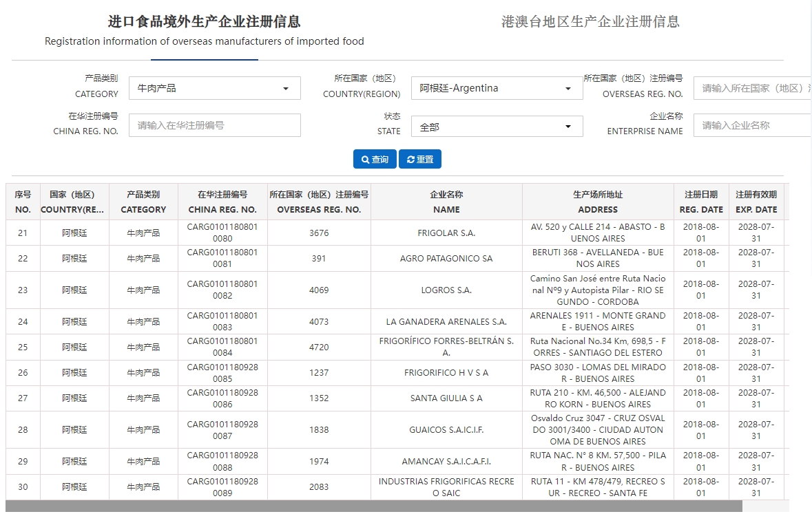Click the EXP. DATE column header
The width and height of the screenshot is (812, 514).
tap(756, 202)
